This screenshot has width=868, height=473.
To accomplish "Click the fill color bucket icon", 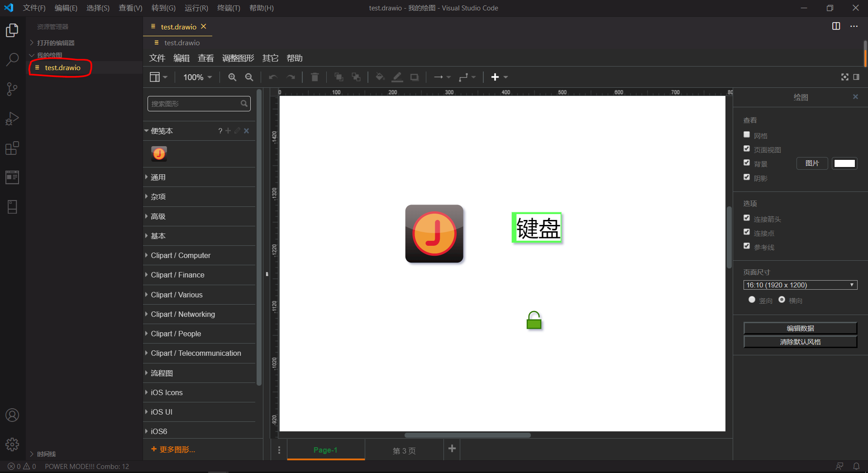I will (x=380, y=77).
